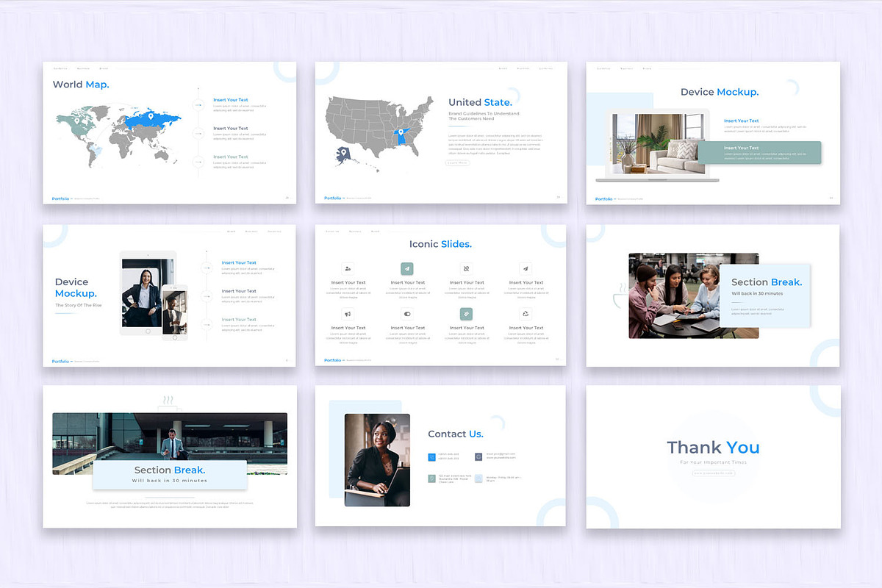Select the tablet mockup with woman photo
The width and height of the screenshot is (882, 588).
(x=148, y=293)
